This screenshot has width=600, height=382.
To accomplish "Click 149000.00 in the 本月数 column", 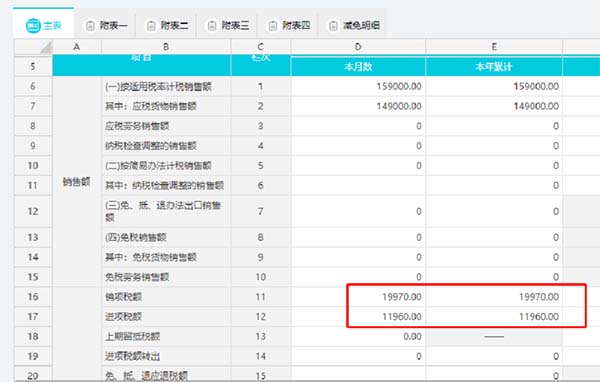I will pos(399,106).
